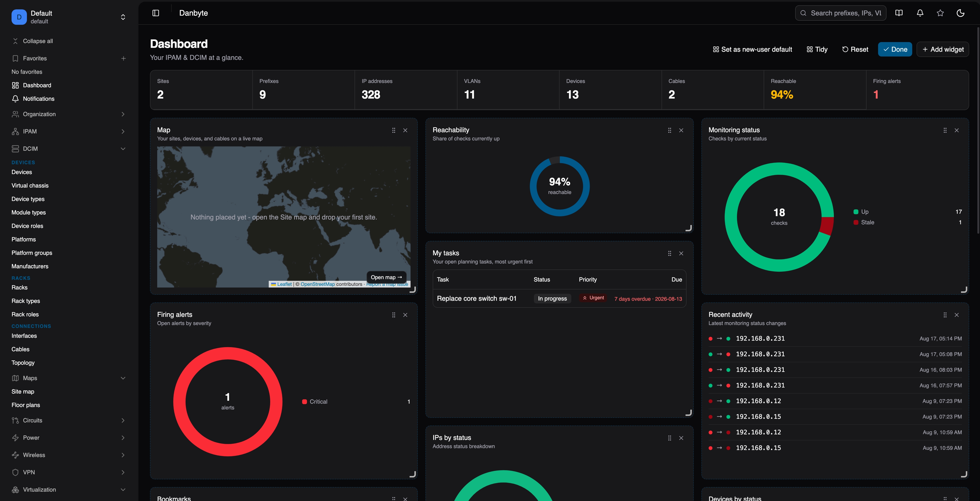
Task: Collapse the DCIM section
Action: (x=69, y=149)
